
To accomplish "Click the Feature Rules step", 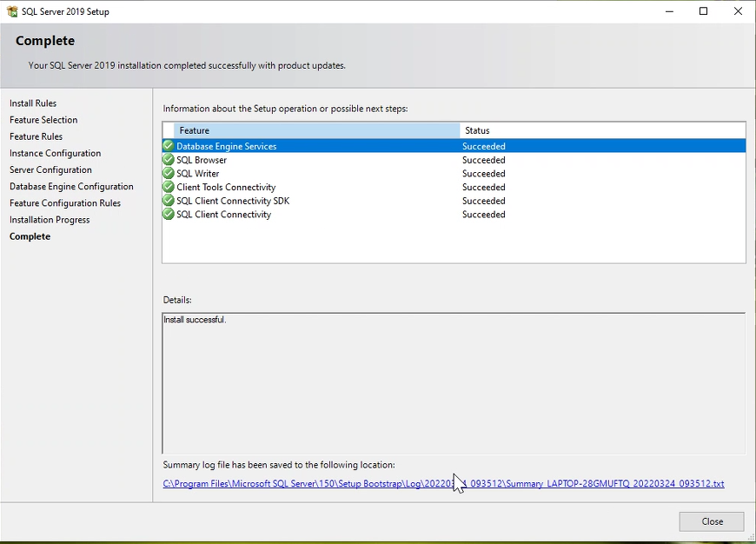I will pyautogui.click(x=36, y=136).
